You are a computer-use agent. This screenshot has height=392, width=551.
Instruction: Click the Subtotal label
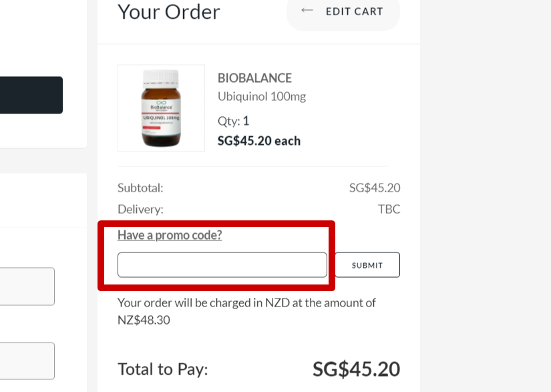[140, 188]
